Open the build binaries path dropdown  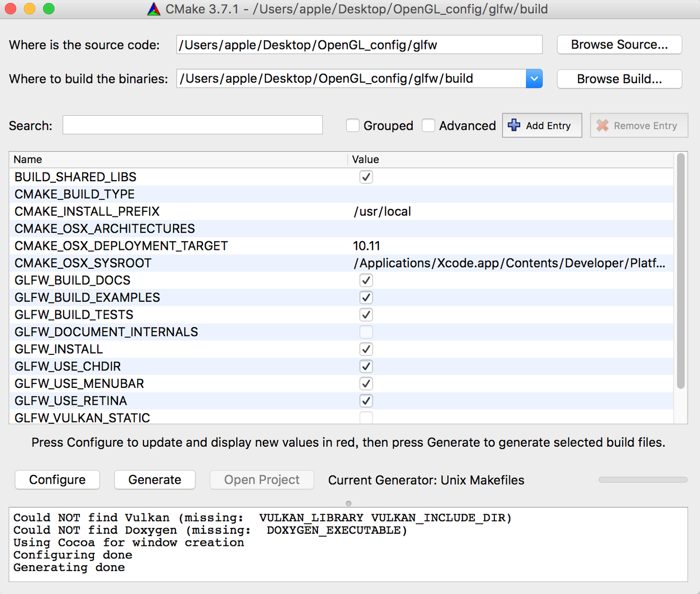point(534,79)
